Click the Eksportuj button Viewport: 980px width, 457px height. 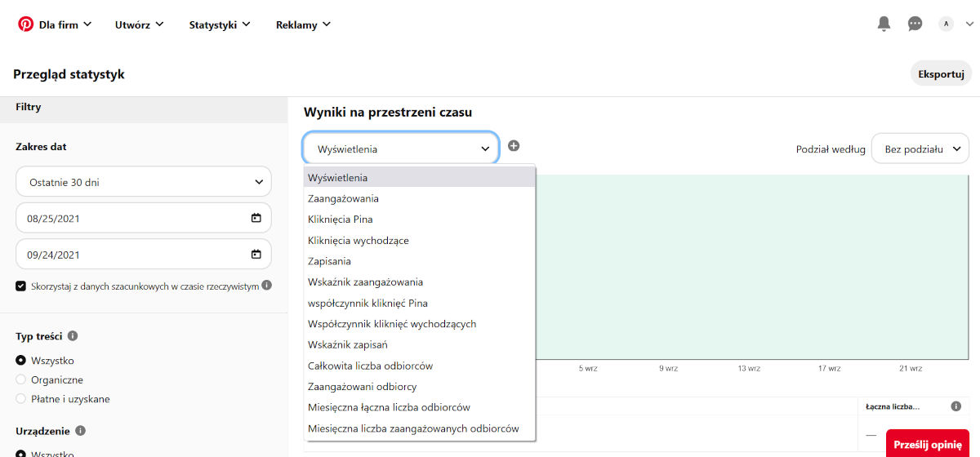[941, 73]
